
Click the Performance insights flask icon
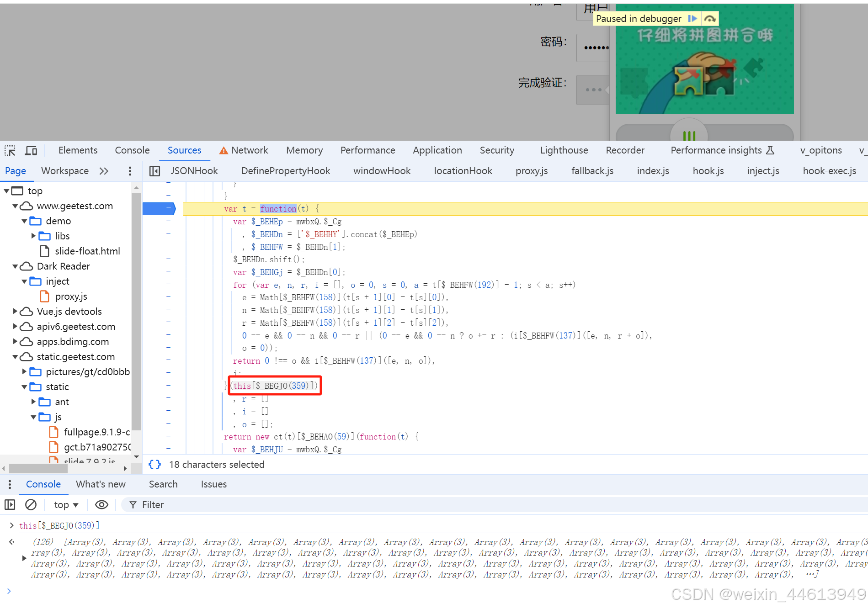(770, 150)
